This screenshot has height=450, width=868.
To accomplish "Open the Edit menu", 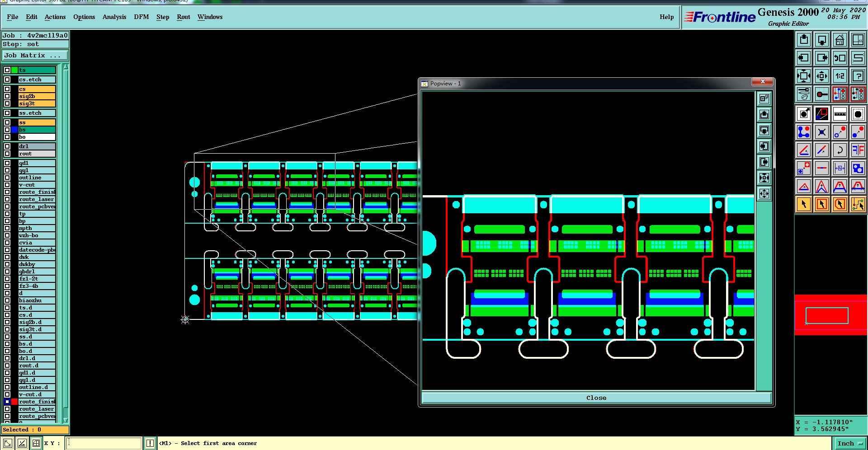I will tap(32, 17).
